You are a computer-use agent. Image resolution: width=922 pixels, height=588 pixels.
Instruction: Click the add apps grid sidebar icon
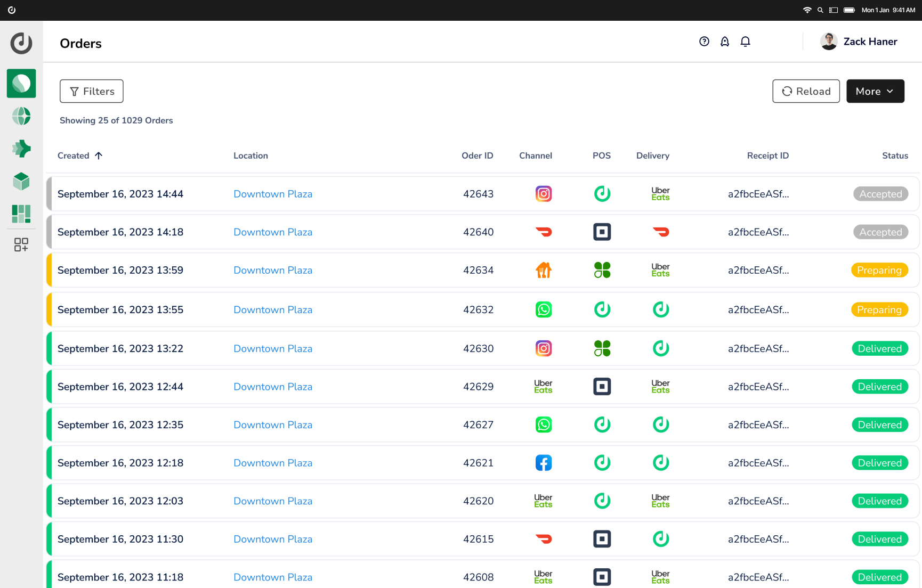click(x=21, y=244)
